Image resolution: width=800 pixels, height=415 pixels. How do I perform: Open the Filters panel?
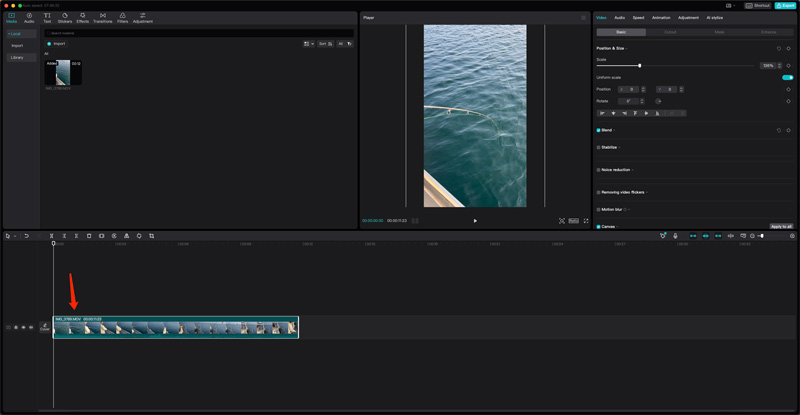[x=123, y=17]
